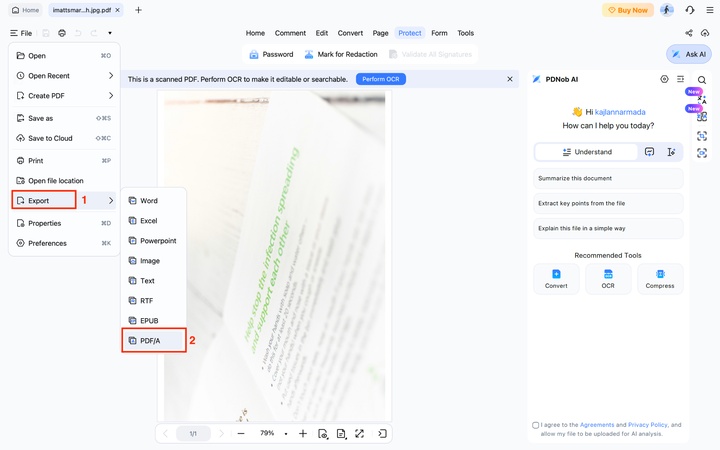The height and width of the screenshot is (450, 720).
Task: Click the sidebar collapse arrow icon
Action: pyautogui.click(x=382, y=433)
